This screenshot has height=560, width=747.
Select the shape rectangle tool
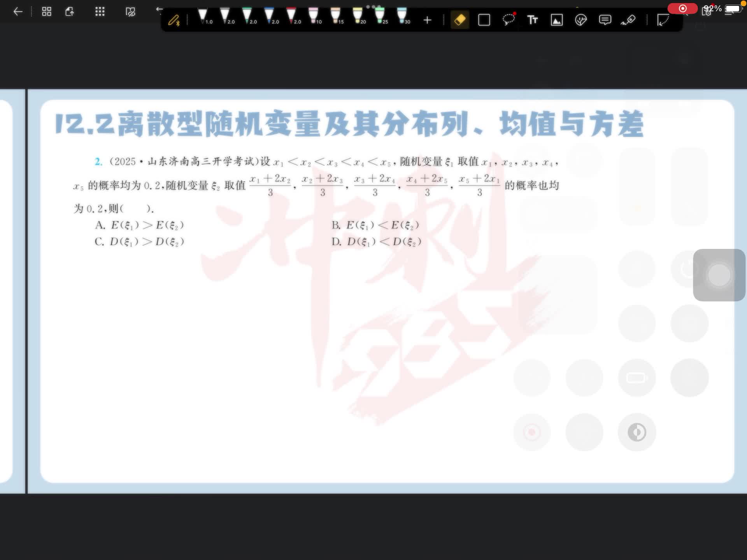point(484,20)
